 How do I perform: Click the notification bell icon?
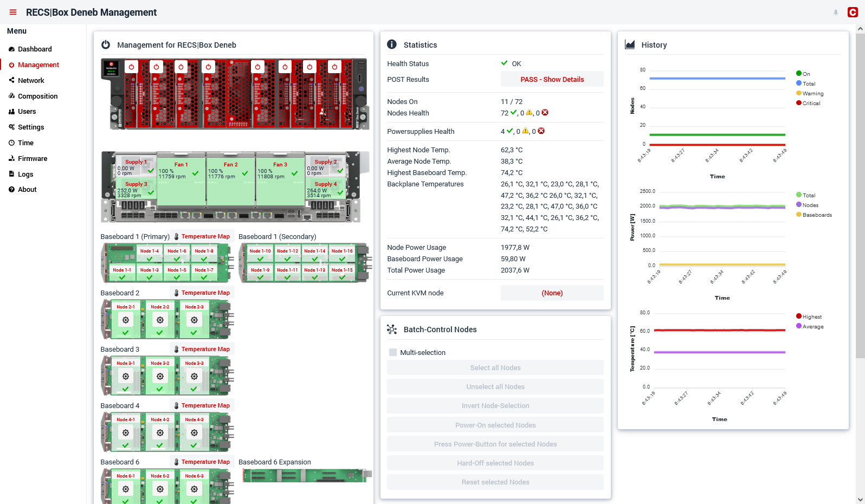[836, 12]
